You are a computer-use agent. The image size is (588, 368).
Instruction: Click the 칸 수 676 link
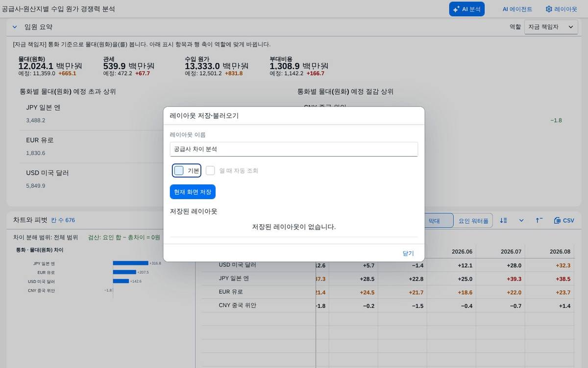(x=63, y=220)
